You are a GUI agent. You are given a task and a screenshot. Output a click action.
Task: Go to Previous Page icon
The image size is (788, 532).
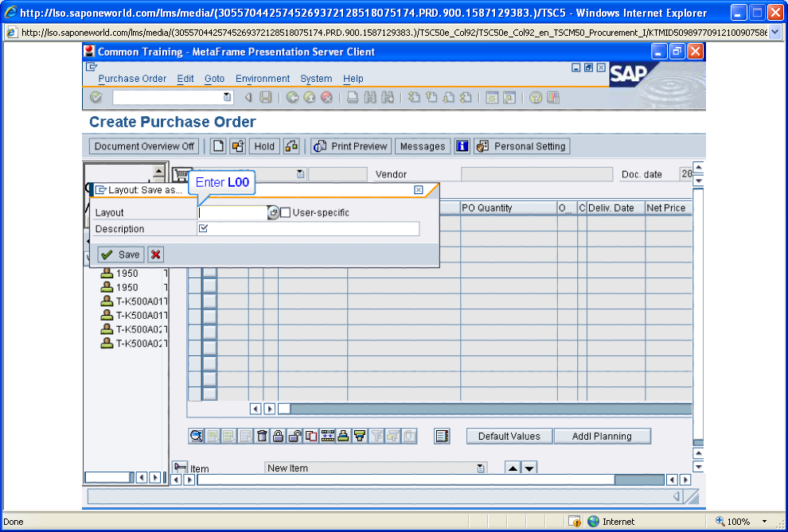[431, 97]
